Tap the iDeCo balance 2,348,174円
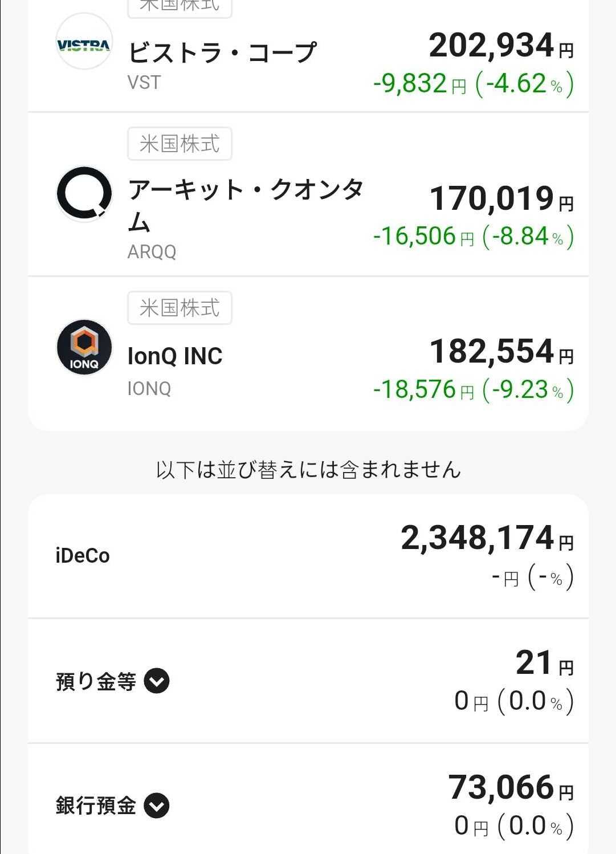616x854 pixels. tap(487, 538)
